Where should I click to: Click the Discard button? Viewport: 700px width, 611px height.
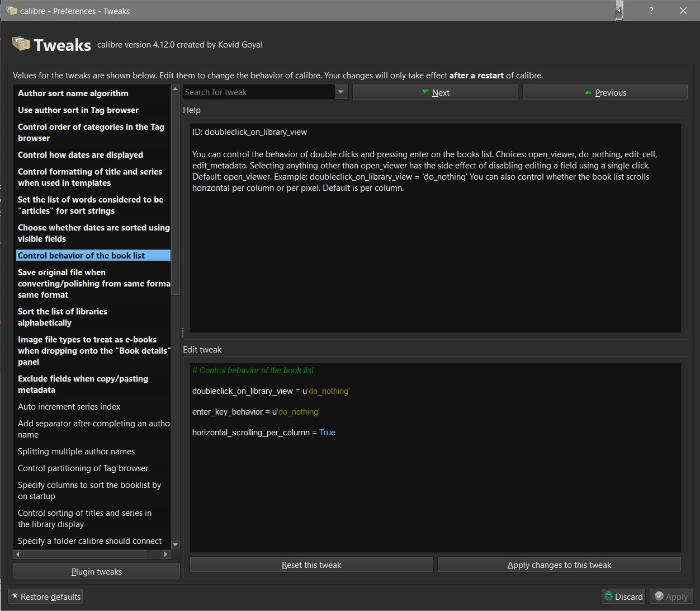pyautogui.click(x=623, y=596)
